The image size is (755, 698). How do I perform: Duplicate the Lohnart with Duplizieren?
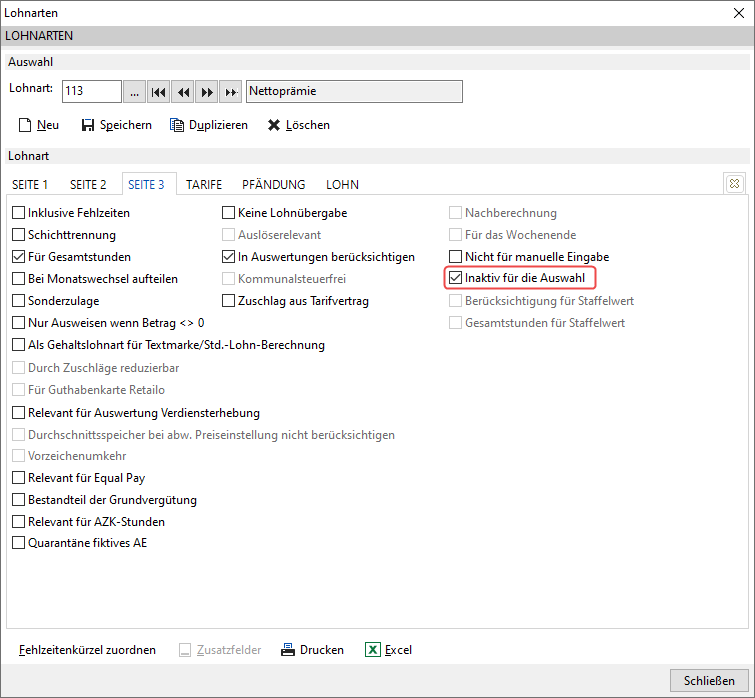coord(209,125)
